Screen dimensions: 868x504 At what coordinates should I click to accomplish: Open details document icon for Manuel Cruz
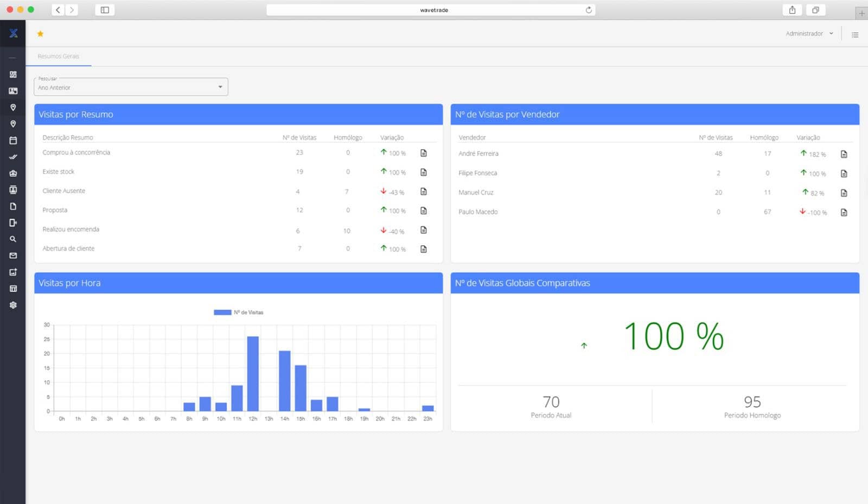coord(844,193)
